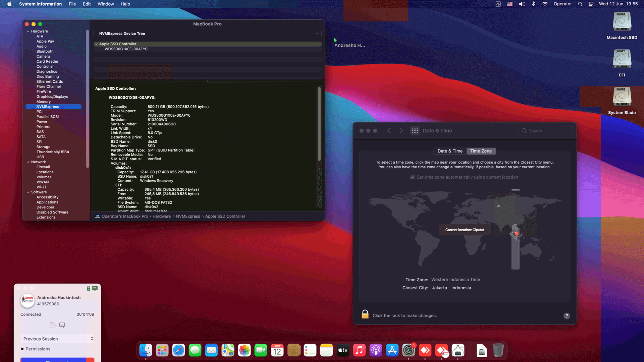Collapse the Network section in sidebar
The height and width of the screenshot is (362, 644).
click(28, 162)
